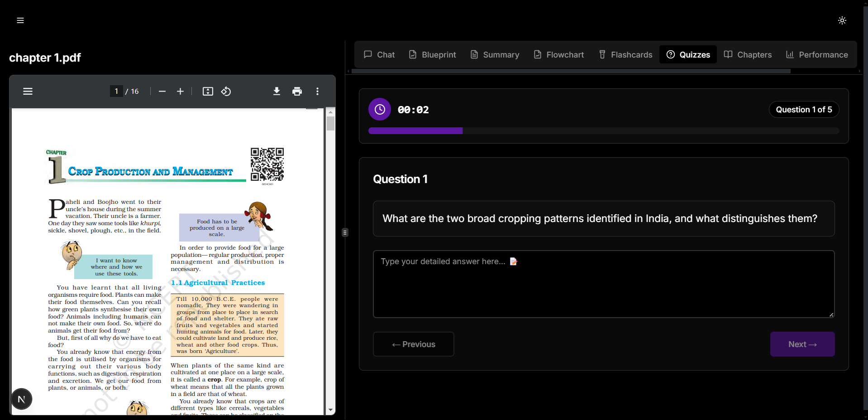Open the app hamburger menu in the header
Image resolution: width=868 pixels, height=420 pixels.
(x=20, y=20)
